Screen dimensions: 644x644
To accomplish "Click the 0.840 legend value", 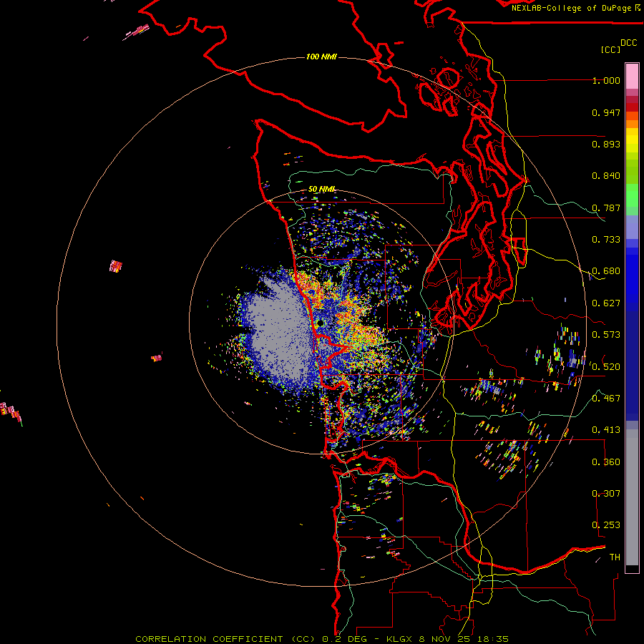I will (x=606, y=176).
